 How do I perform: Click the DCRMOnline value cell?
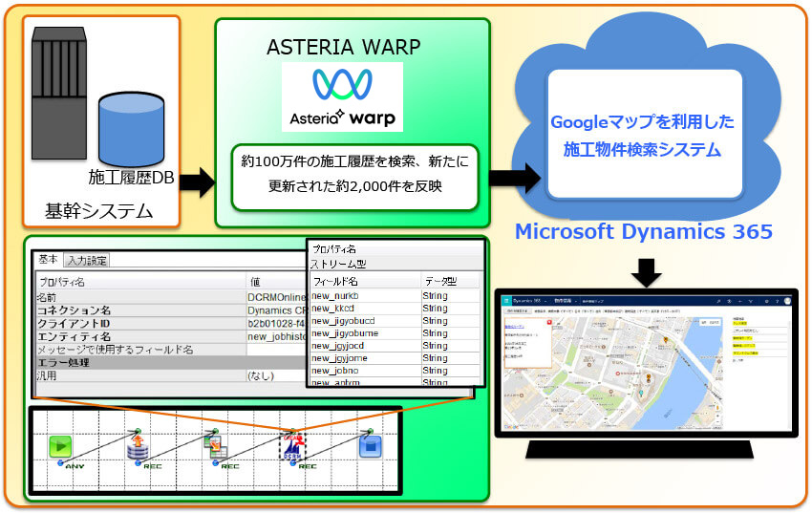click(276, 297)
